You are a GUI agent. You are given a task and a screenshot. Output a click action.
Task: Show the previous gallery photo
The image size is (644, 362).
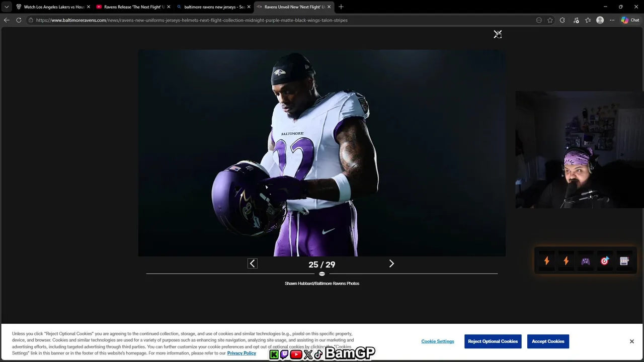[x=253, y=263]
